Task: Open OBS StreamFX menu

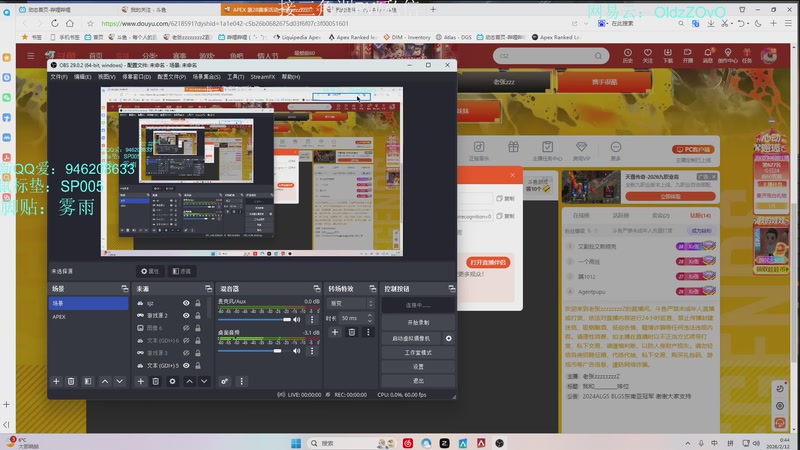Action: (x=263, y=77)
